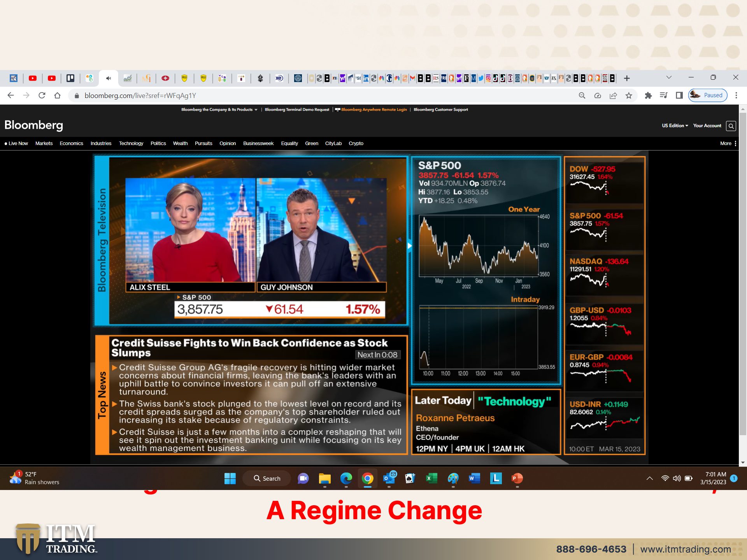Viewport: 747px width, 560px height.
Task: Open Microsoft Edge from the taskbar
Action: [x=346, y=478]
